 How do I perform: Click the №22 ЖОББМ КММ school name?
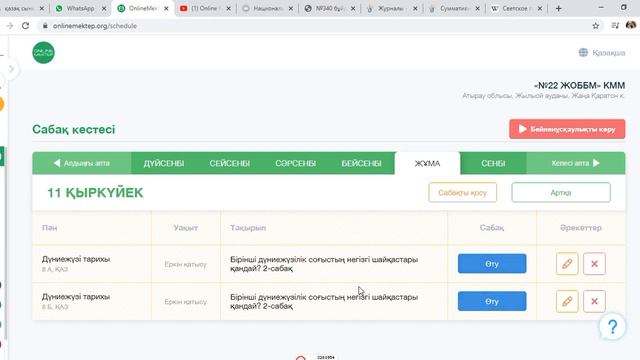579,85
